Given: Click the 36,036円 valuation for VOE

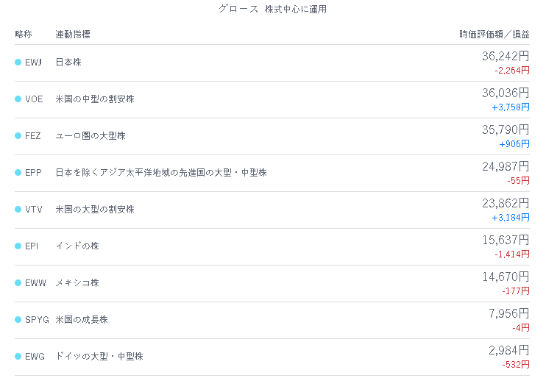Looking at the screenshot, I should click(x=506, y=93).
